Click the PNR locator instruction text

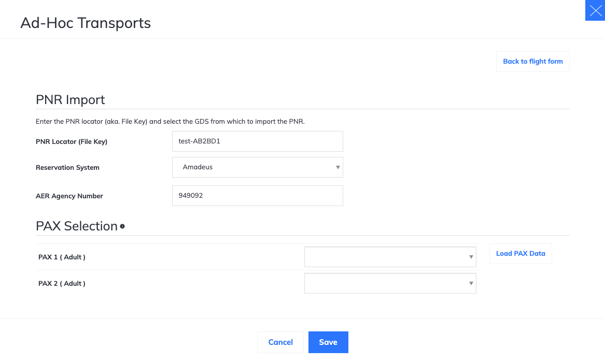(x=170, y=122)
